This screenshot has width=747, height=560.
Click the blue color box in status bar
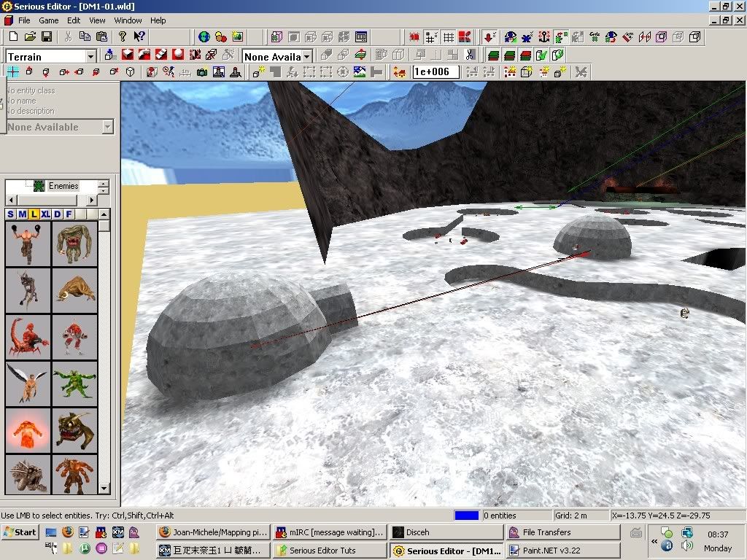pyautogui.click(x=466, y=516)
